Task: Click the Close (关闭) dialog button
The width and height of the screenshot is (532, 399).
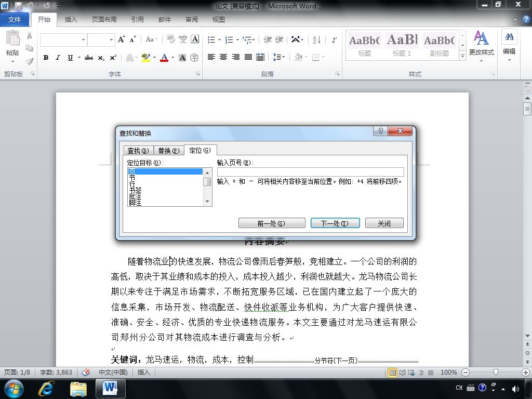Action: click(384, 223)
